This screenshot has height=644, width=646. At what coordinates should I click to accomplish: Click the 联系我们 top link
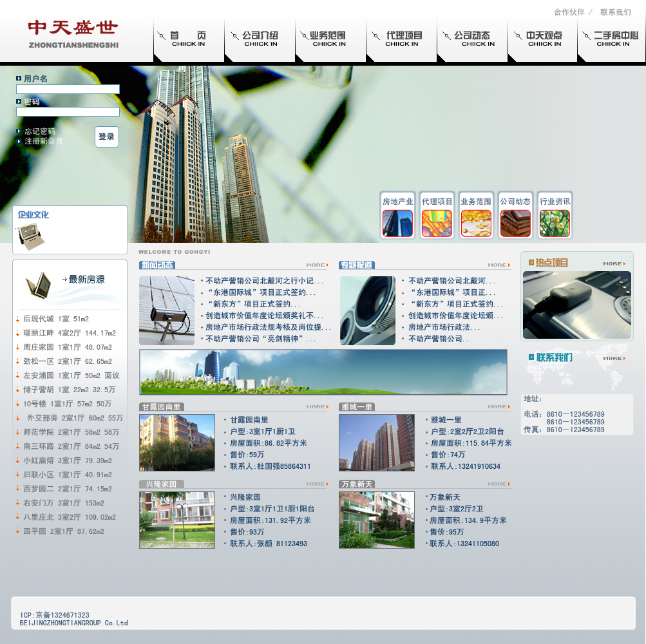coord(616,12)
